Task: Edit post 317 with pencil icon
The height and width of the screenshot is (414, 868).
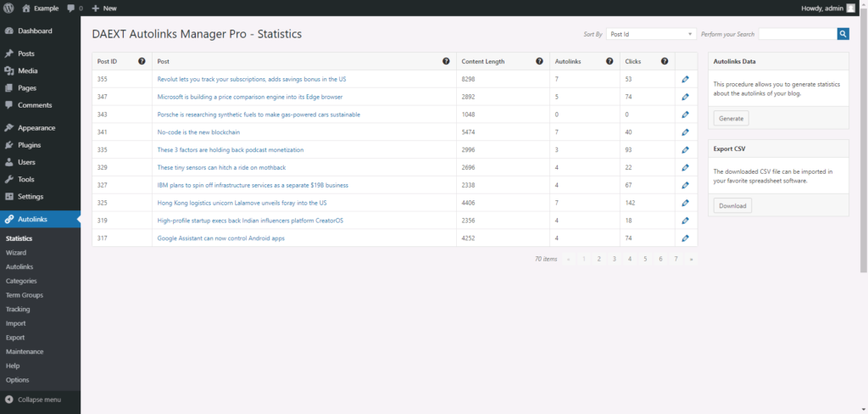Action: point(685,238)
